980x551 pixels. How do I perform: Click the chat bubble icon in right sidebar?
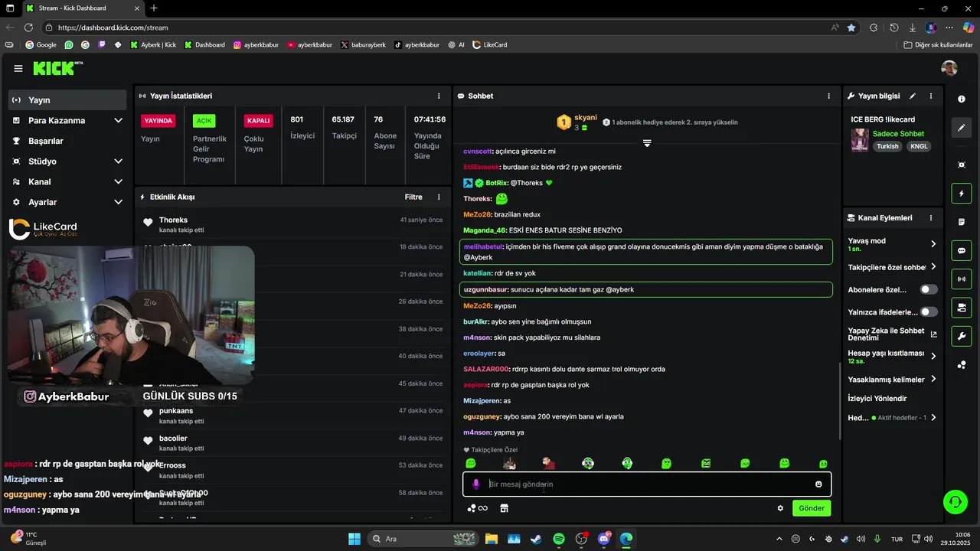(962, 250)
